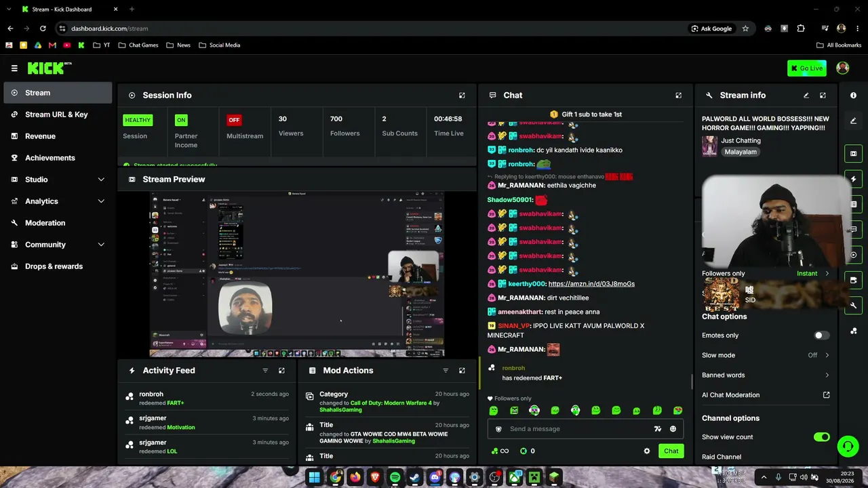Expand the Mod Actions panel

(462, 371)
